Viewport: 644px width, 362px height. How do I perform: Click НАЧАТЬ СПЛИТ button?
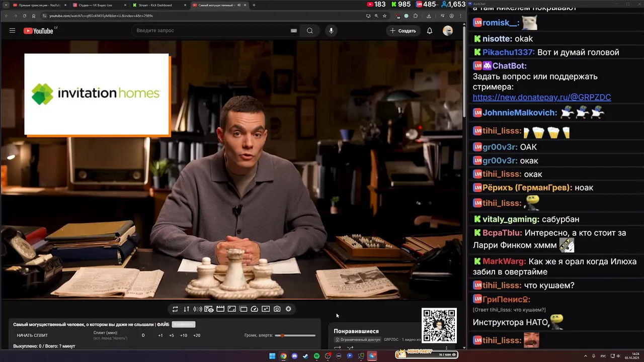click(32, 335)
